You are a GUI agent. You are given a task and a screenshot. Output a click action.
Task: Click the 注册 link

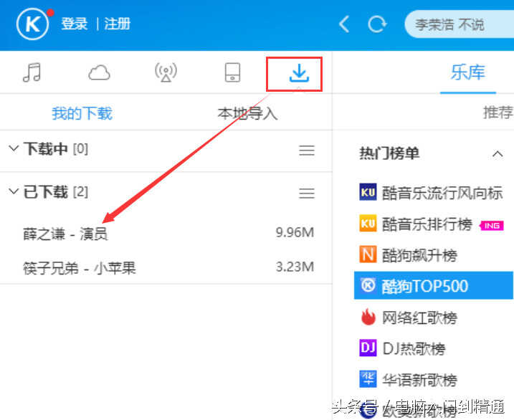click(118, 24)
